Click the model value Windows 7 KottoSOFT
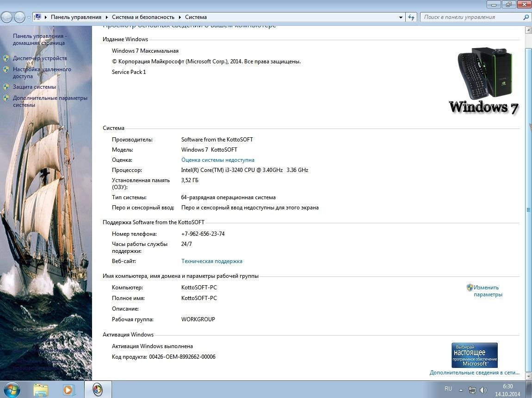This screenshot has width=532, height=398. [209, 149]
